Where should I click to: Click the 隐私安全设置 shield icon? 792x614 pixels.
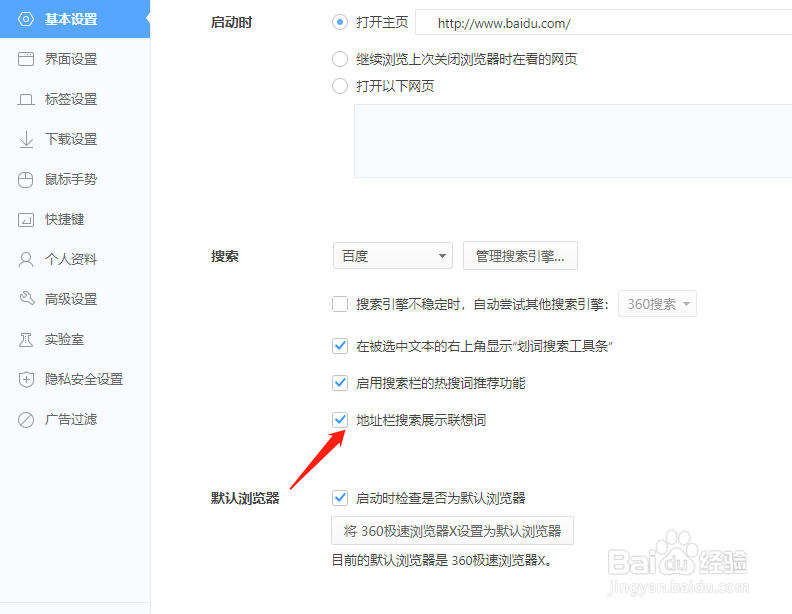tap(26, 380)
